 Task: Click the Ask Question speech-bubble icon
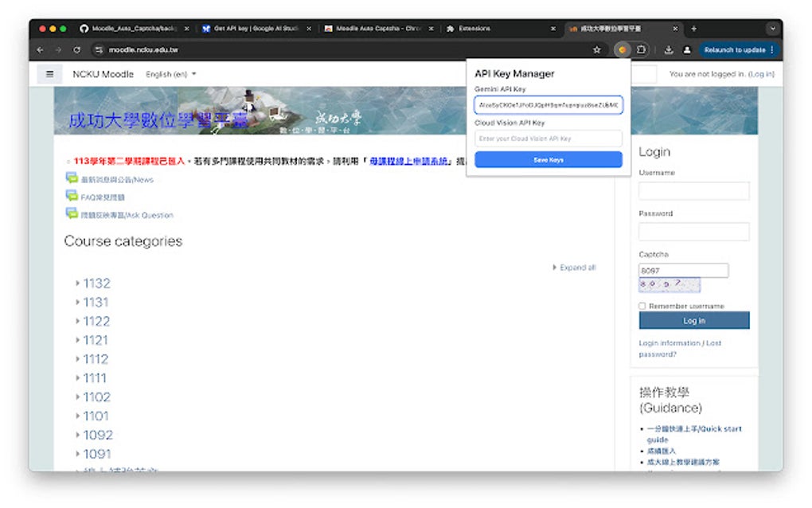pyautogui.click(x=71, y=214)
